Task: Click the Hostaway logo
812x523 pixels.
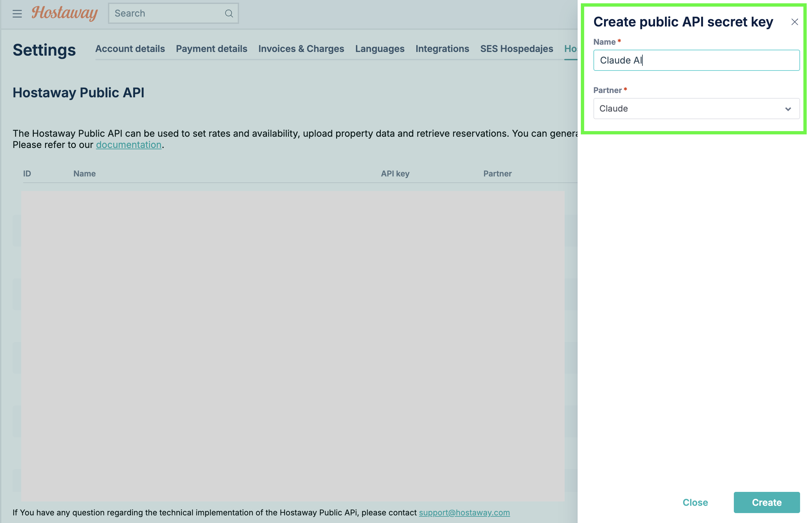Action: [65, 13]
